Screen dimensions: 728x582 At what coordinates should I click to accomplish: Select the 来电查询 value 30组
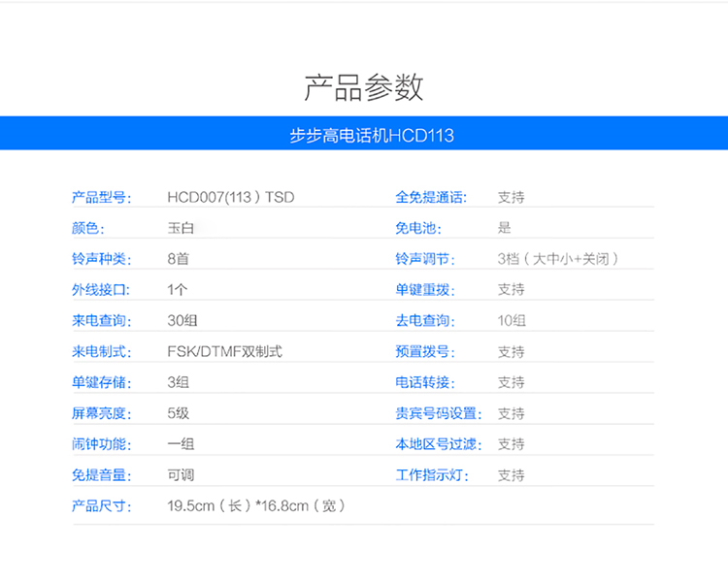point(182,321)
